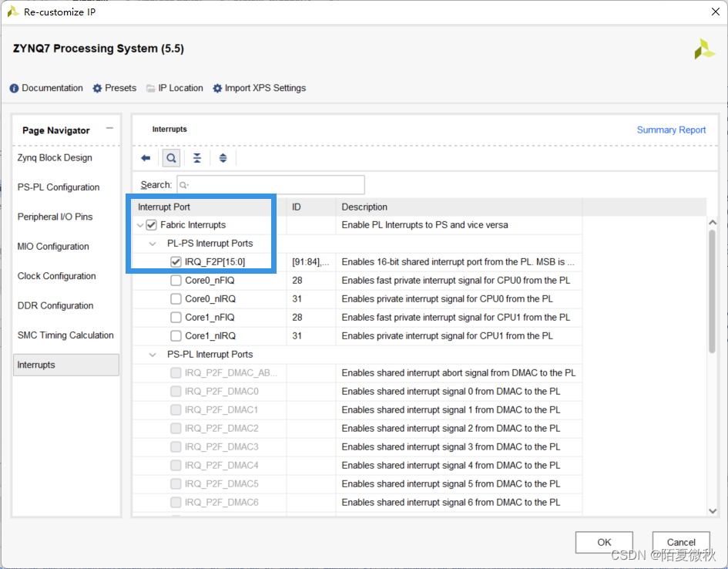The image size is (728, 569).
Task: Open Presets gear icon
Action: (97, 88)
